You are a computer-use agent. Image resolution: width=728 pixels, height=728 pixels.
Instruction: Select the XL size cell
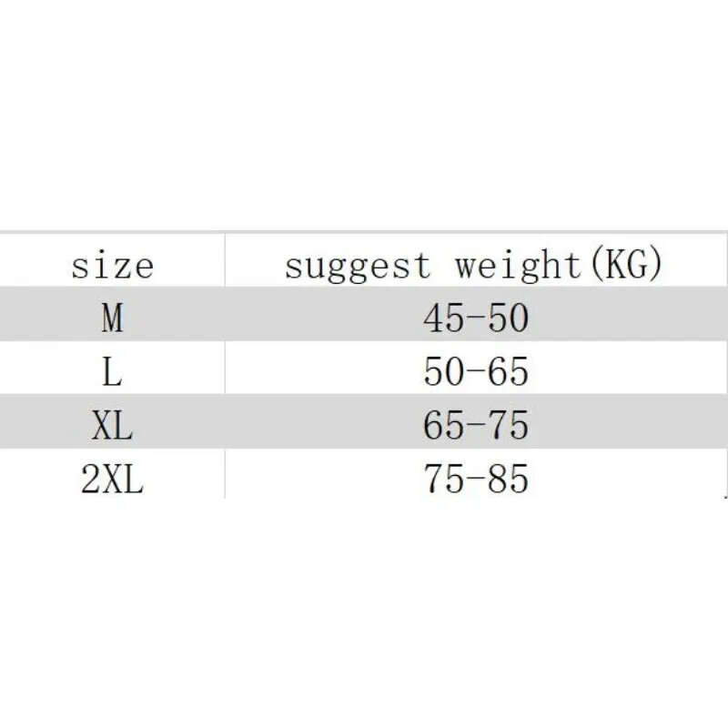point(112,426)
